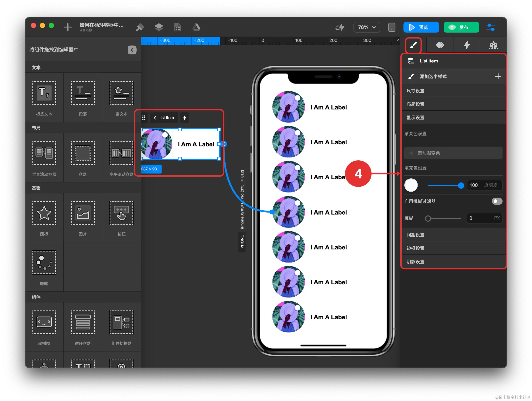Open the 76% zoom dropdown
This screenshot has height=401, width=532.
[x=367, y=27]
